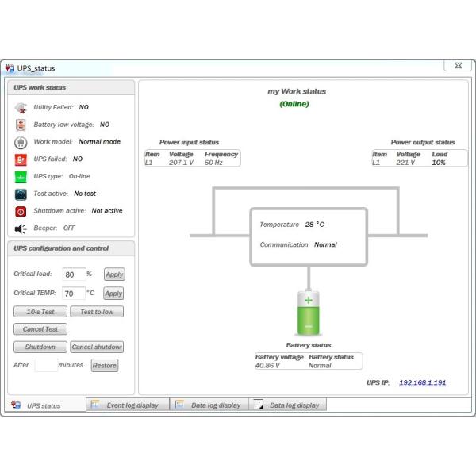Apply the Critical TEMP setting

(x=113, y=294)
